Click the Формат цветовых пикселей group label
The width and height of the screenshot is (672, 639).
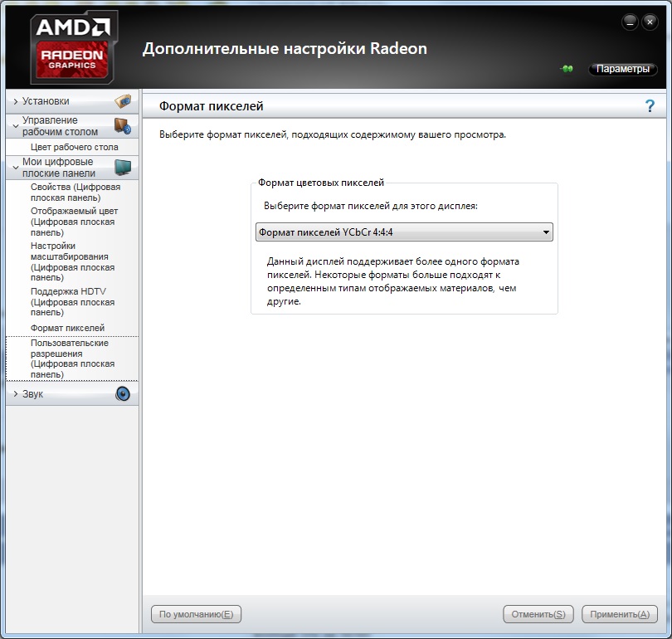click(321, 183)
